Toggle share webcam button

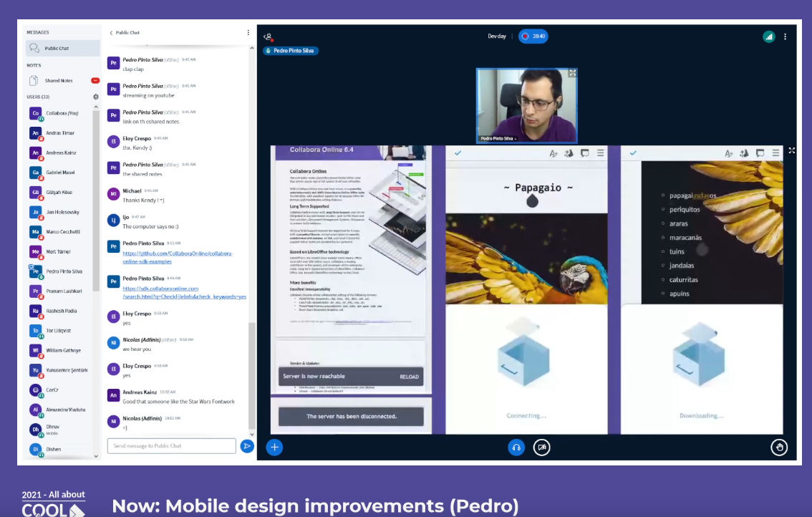pos(541,447)
